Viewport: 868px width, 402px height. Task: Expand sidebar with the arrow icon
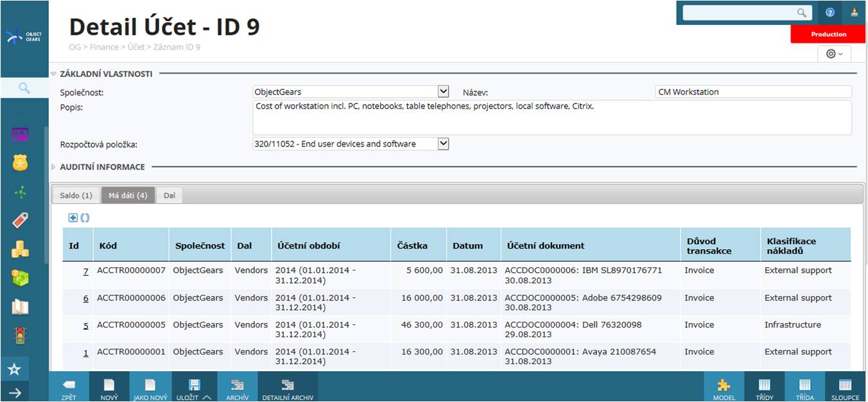[x=15, y=393]
